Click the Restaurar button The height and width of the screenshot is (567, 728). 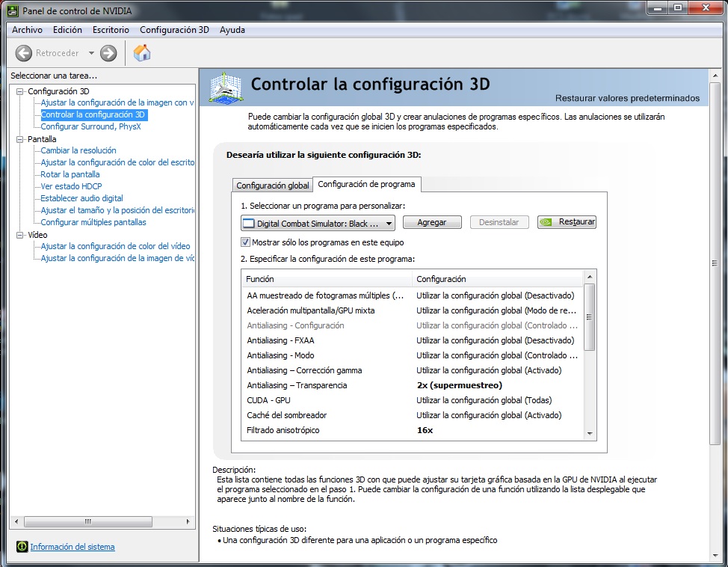pyautogui.click(x=567, y=222)
